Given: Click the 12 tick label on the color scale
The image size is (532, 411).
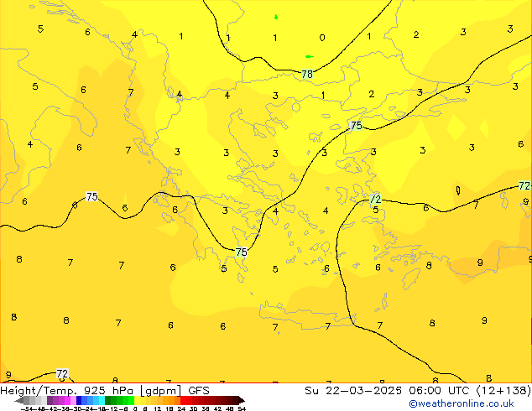Looking at the screenshot, I should [x=158, y=409].
